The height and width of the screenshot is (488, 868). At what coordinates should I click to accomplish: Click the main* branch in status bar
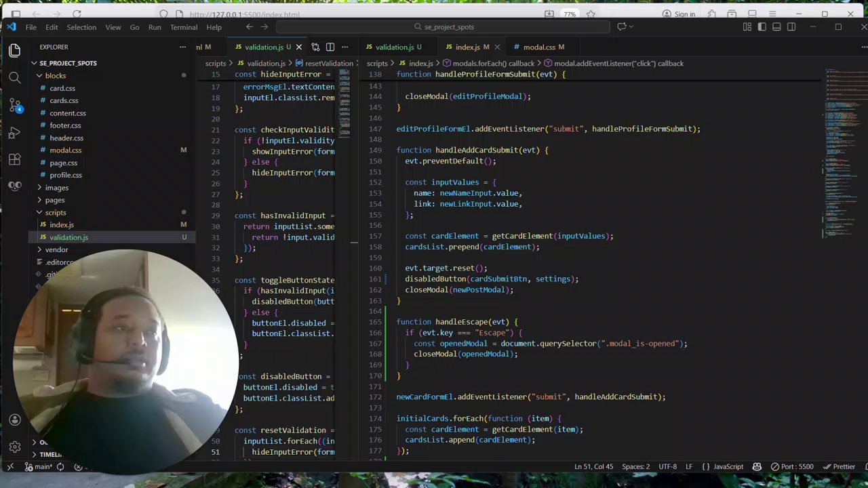point(39,466)
